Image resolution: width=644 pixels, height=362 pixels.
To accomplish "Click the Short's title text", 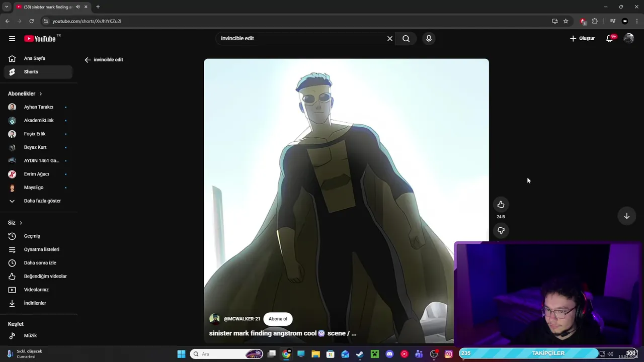I will [x=283, y=333].
